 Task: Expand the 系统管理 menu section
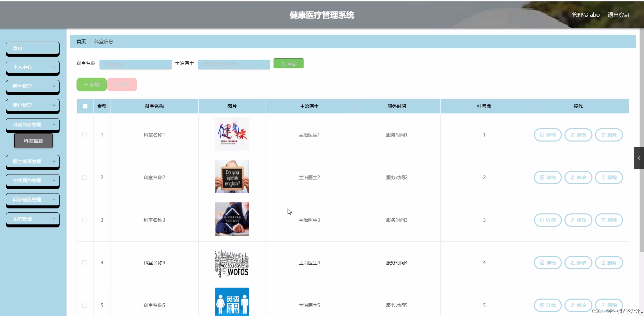(32, 218)
